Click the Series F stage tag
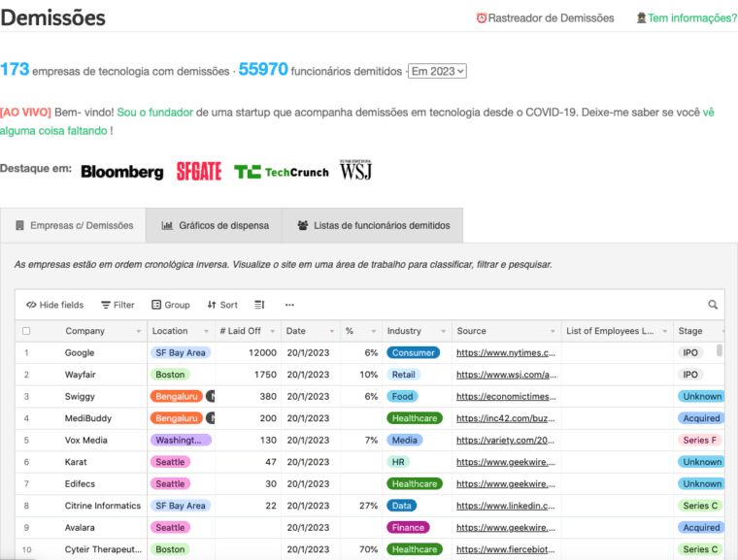 (699, 440)
